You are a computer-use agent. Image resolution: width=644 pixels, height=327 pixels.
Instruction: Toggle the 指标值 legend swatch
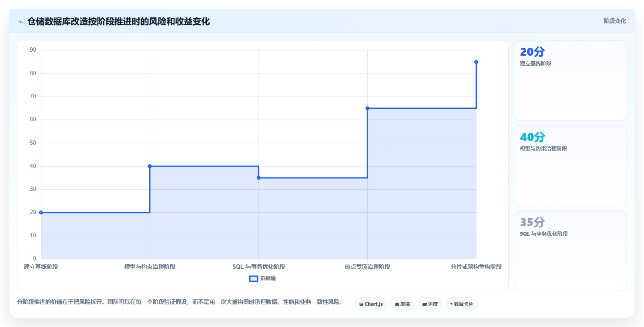tap(253, 278)
